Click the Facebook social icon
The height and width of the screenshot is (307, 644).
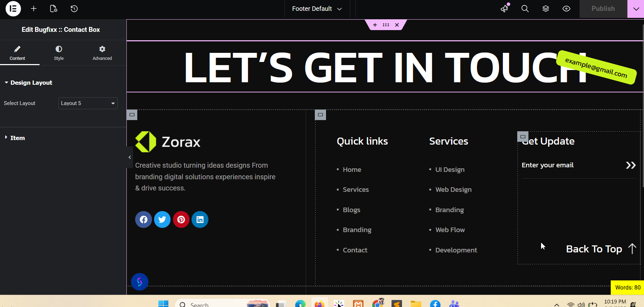[144, 219]
